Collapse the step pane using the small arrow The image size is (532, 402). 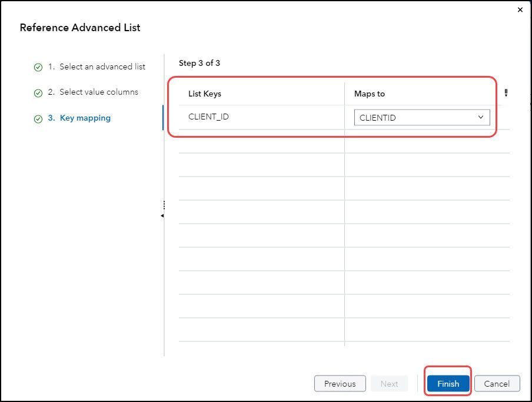(x=162, y=216)
